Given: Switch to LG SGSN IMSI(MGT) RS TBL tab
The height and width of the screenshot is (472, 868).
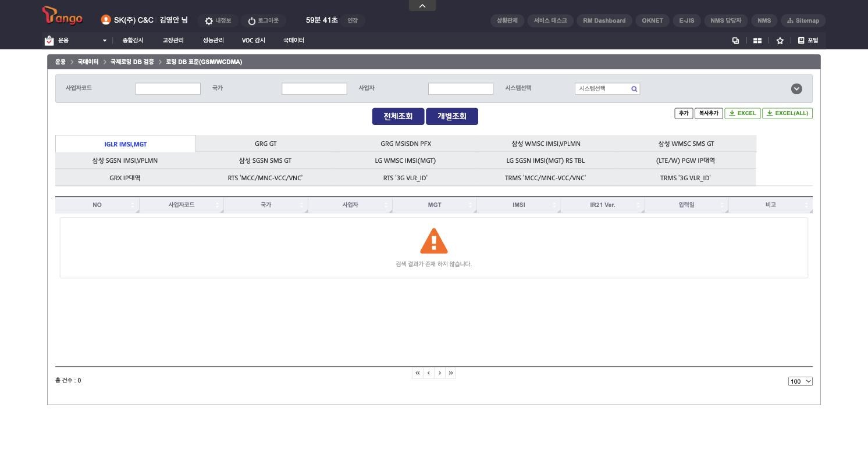Looking at the screenshot, I should 546,160.
